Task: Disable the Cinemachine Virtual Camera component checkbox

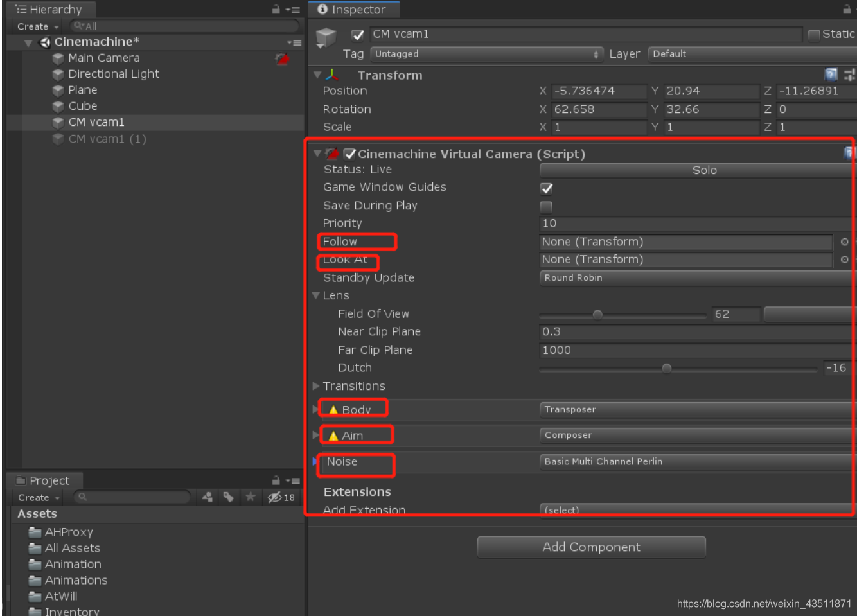Action: tap(349, 154)
